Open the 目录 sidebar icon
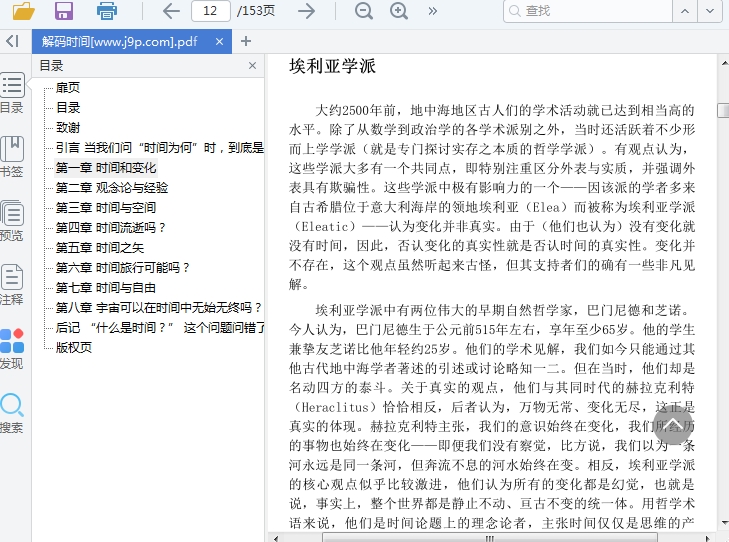729x542 pixels. [x=12, y=93]
